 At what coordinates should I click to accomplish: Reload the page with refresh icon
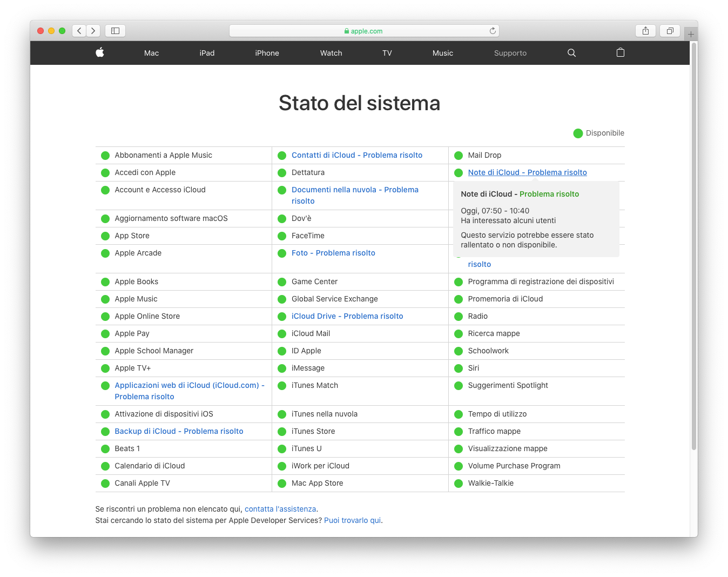click(x=493, y=31)
